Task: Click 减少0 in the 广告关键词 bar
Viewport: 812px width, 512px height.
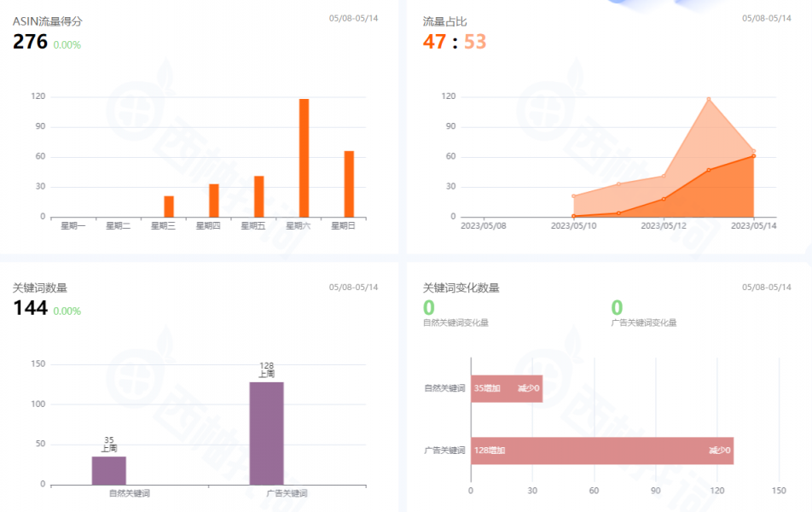Action: tap(719, 451)
